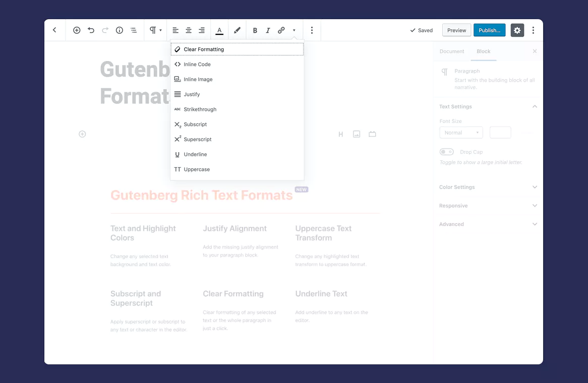588x383 pixels.
Task: Toggle bold formatting
Action: (x=255, y=30)
